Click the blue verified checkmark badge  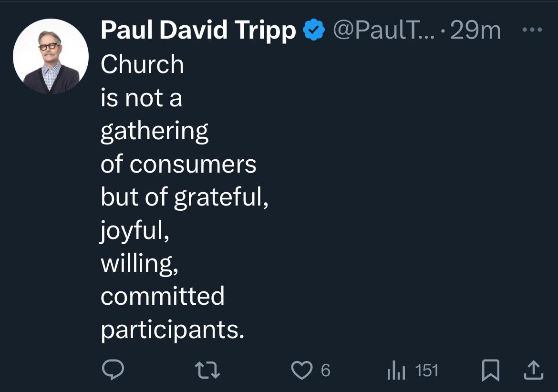(314, 31)
